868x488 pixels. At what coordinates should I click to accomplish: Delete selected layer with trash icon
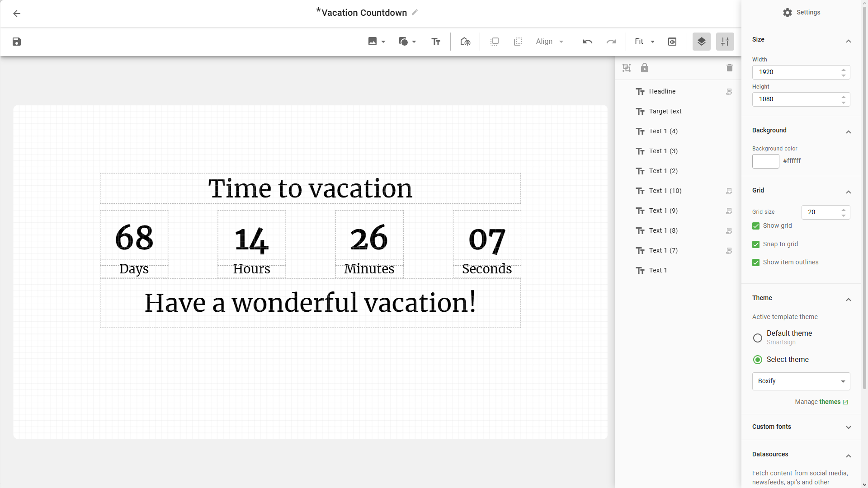729,68
